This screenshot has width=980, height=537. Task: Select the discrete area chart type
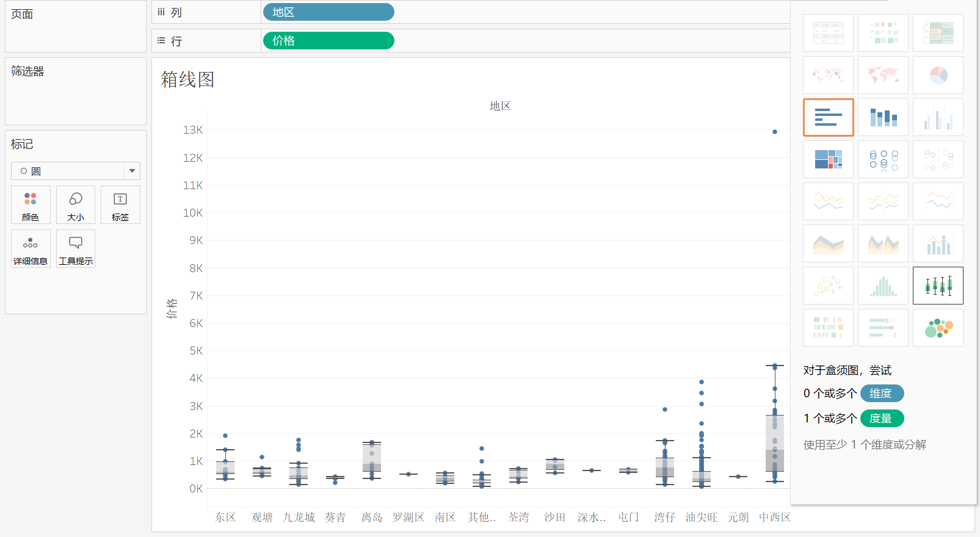883,243
